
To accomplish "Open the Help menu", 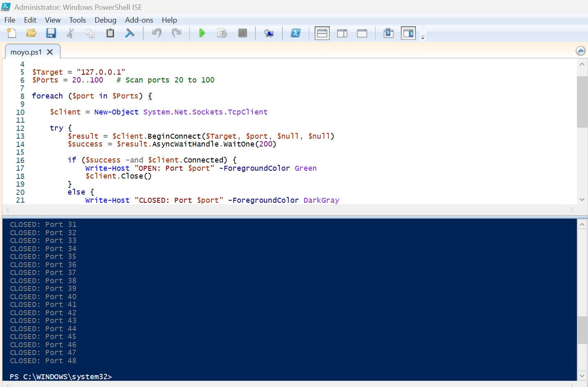I will (x=169, y=20).
